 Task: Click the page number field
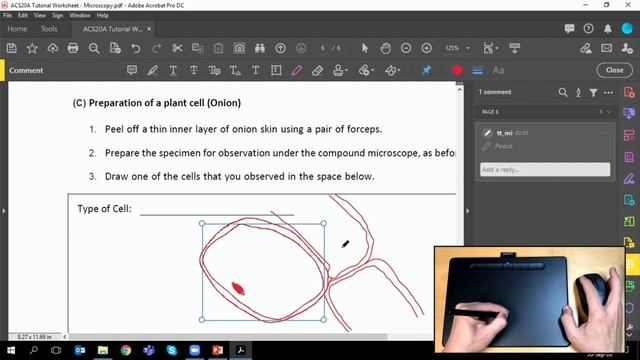tap(322, 48)
